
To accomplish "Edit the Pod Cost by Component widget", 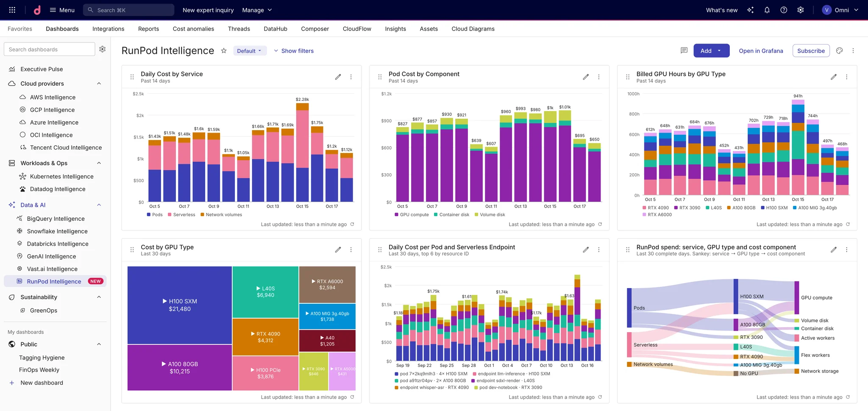I will (x=586, y=77).
